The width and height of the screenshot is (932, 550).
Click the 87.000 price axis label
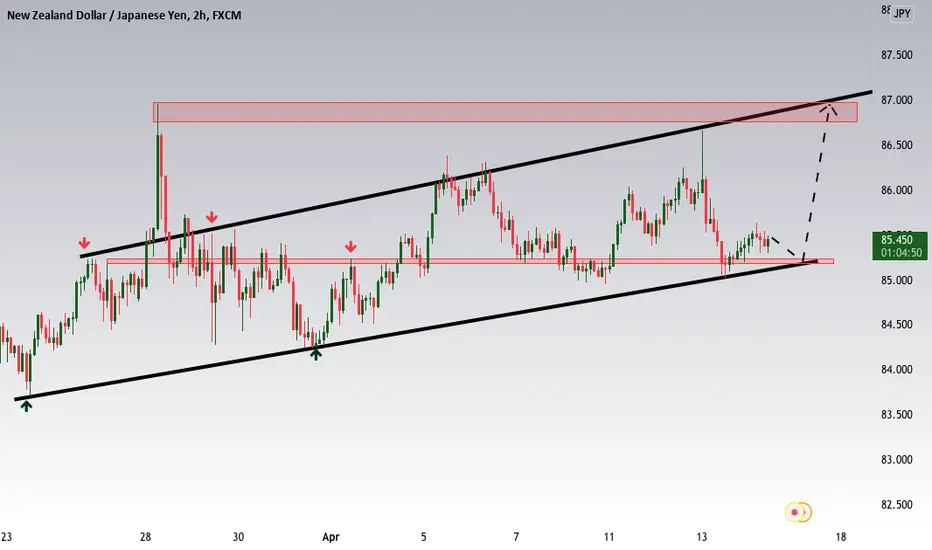[x=896, y=100]
